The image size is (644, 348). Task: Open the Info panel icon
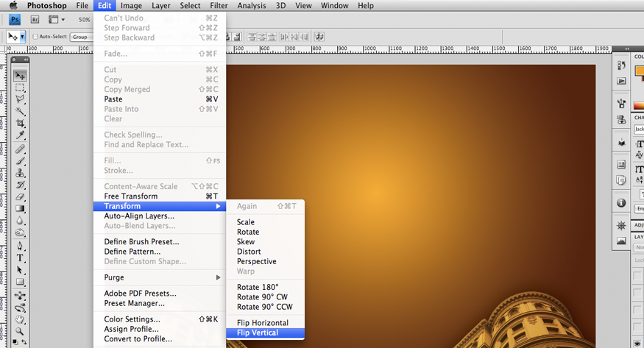tap(621, 203)
